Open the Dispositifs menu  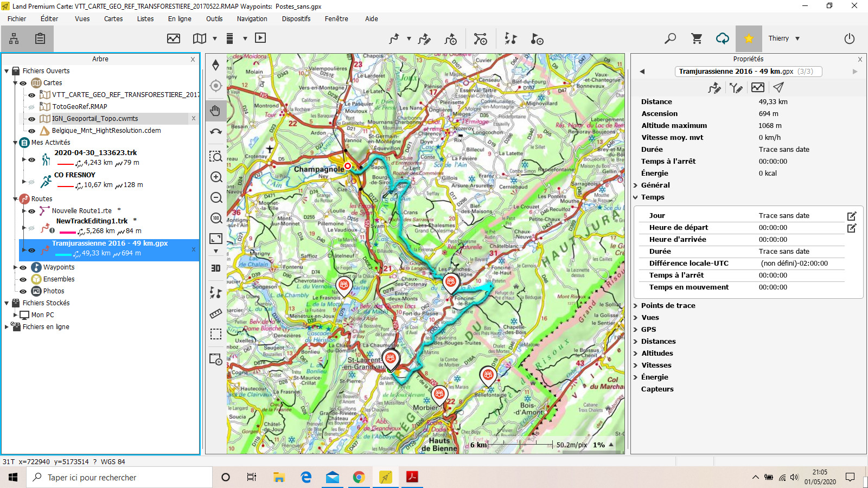point(296,18)
